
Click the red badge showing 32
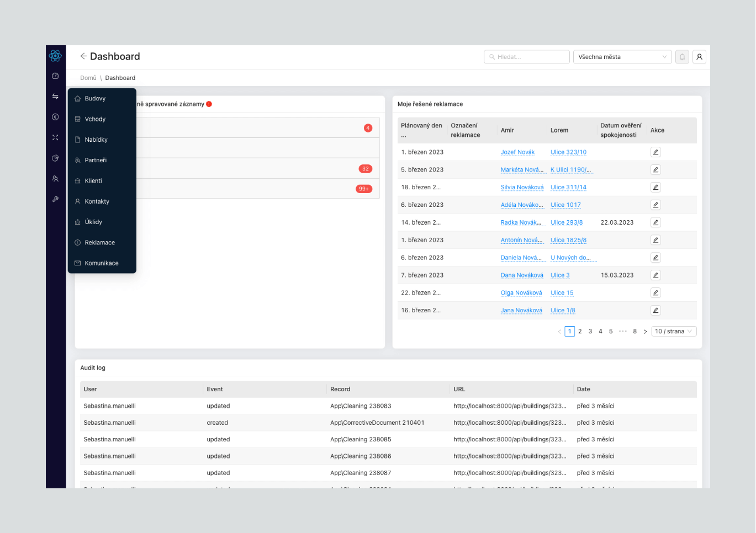click(366, 169)
